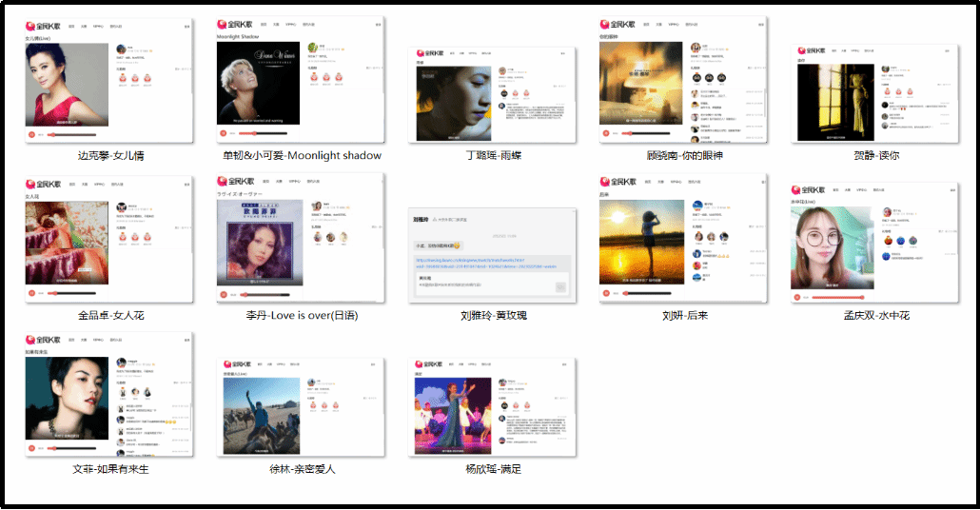
Task: Select the 金品卓-女人花 thumbnail
Action: (x=110, y=238)
